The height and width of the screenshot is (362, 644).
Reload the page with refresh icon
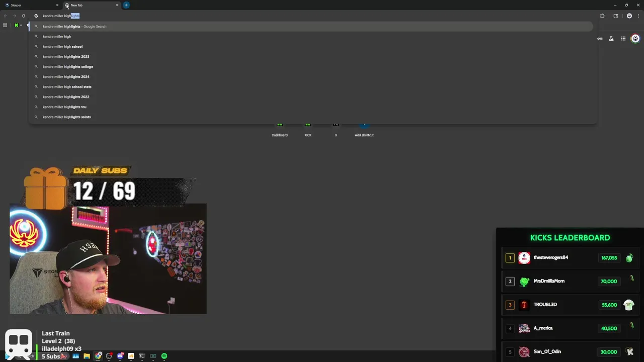tap(23, 16)
